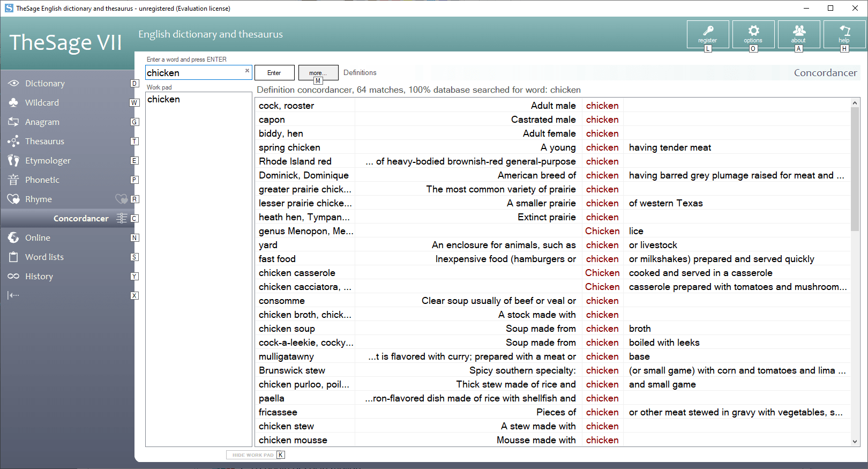Open the options gear button
The width and height of the screenshot is (868, 469).
click(x=753, y=34)
